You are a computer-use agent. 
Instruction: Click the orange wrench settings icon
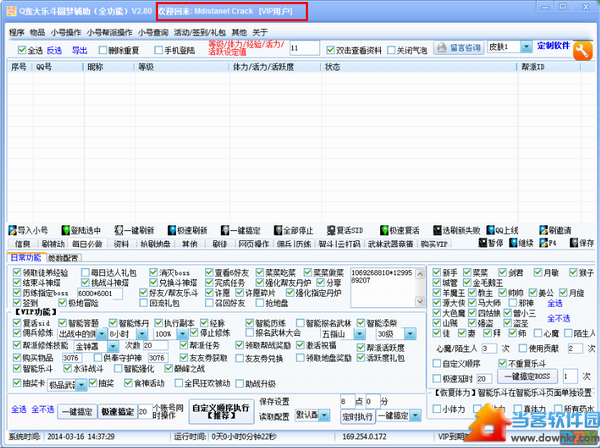582,51
